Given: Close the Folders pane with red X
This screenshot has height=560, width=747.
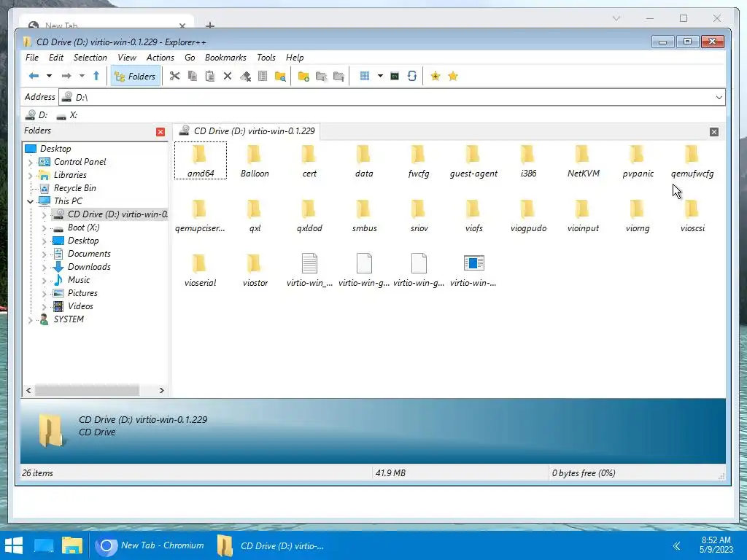Looking at the screenshot, I should [160, 132].
